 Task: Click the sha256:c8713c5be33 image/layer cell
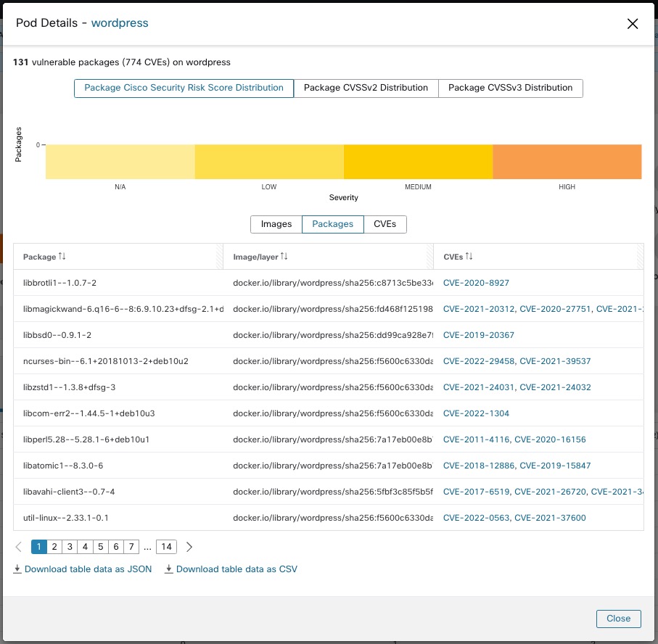coord(329,283)
